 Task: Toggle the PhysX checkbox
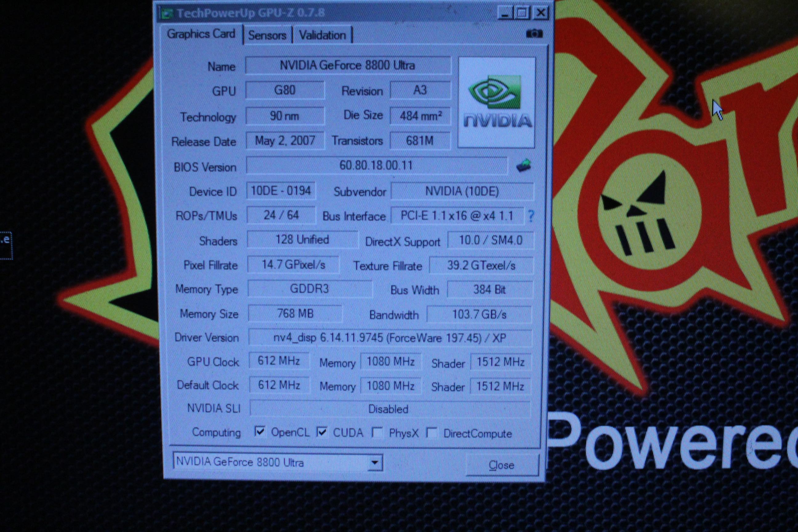[377, 432]
